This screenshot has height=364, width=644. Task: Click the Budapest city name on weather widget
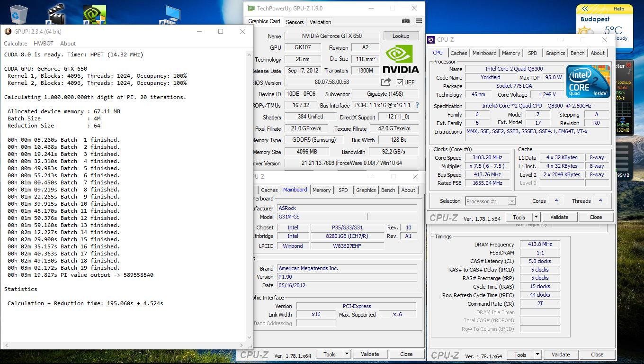[595, 19]
